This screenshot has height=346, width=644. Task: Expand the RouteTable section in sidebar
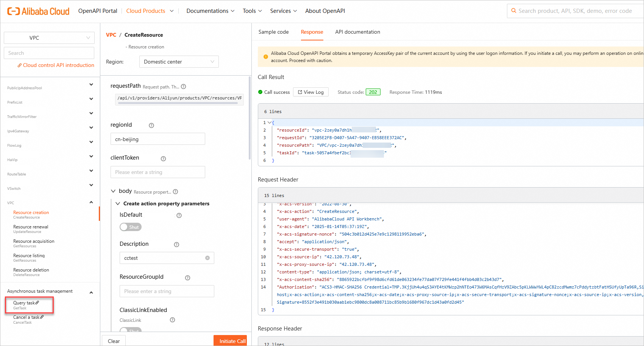tap(91, 171)
